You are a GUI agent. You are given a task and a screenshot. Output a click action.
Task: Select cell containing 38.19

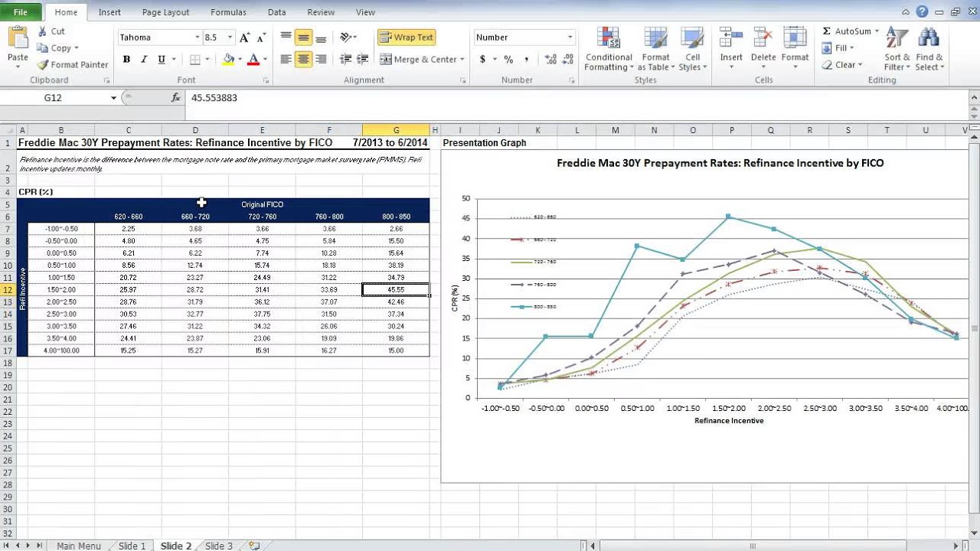[x=396, y=266]
